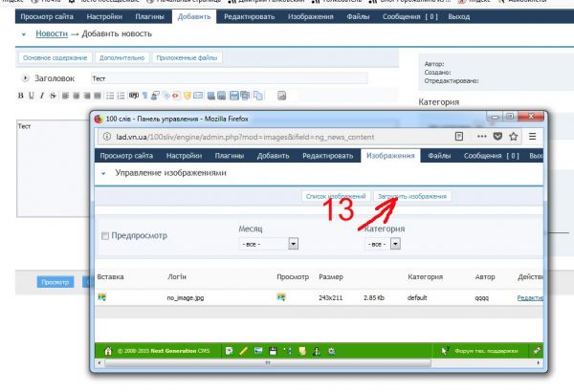Click the Редактировать link for no_image.jpg
The height and width of the screenshot is (392, 574).
pos(530,297)
